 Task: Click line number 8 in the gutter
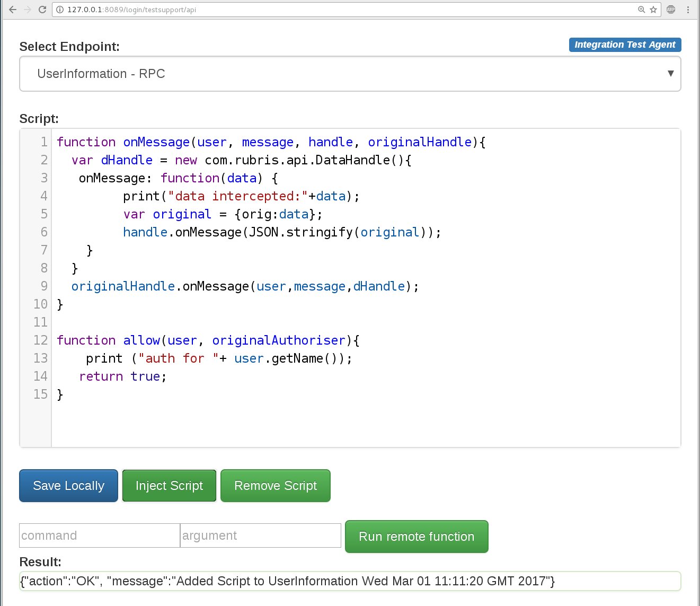coord(44,268)
